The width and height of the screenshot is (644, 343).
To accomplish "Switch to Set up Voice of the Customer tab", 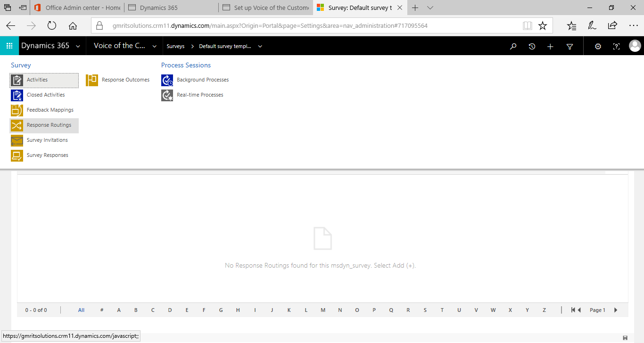I will tap(265, 8).
